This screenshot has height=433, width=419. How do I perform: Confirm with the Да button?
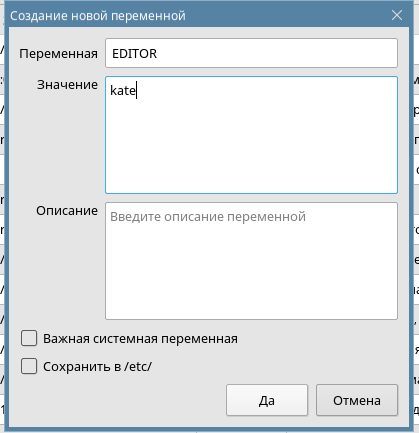point(267,400)
